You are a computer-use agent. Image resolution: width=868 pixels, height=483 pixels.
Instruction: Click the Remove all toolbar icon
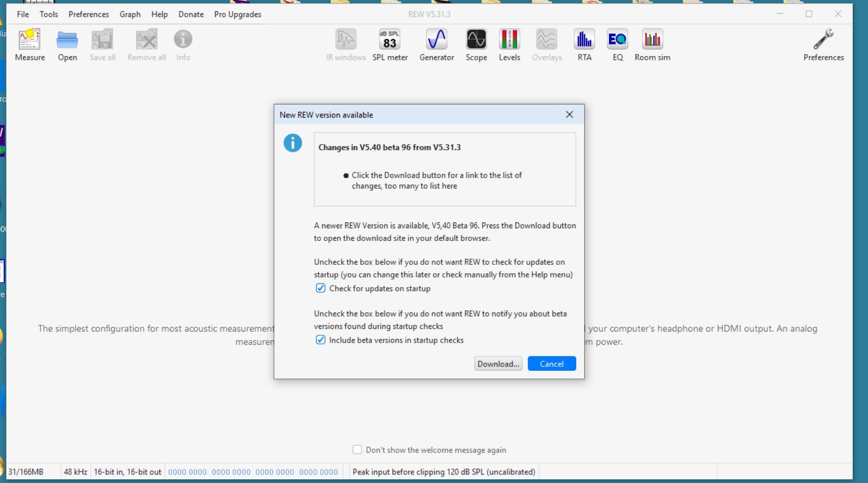point(147,45)
